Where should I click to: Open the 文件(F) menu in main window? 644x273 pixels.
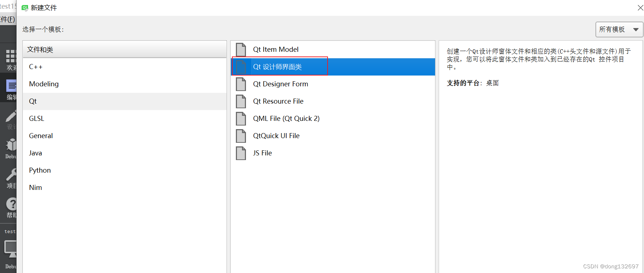coord(7,19)
